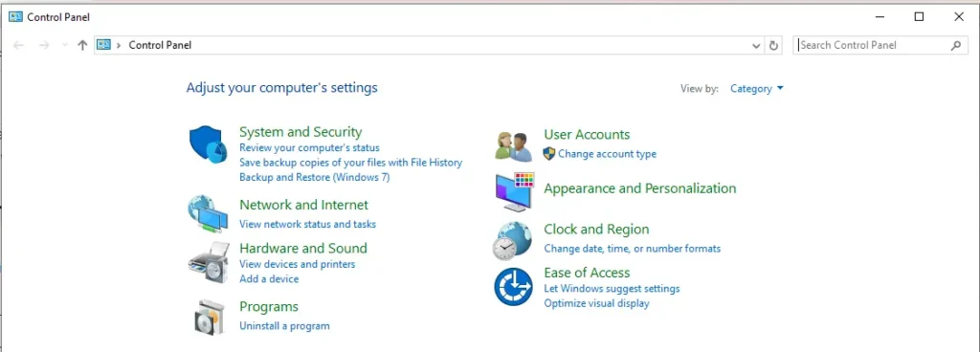
Task: Click the shield icon beside Change account type
Action: 548,154
